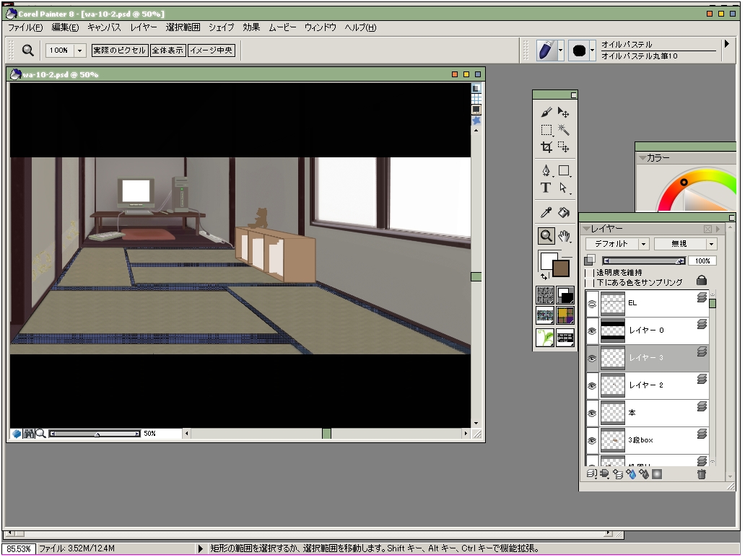The image size is (745, 560).
Task: Select the Paint Bucket tool
Action: click(x=564, y=212)
